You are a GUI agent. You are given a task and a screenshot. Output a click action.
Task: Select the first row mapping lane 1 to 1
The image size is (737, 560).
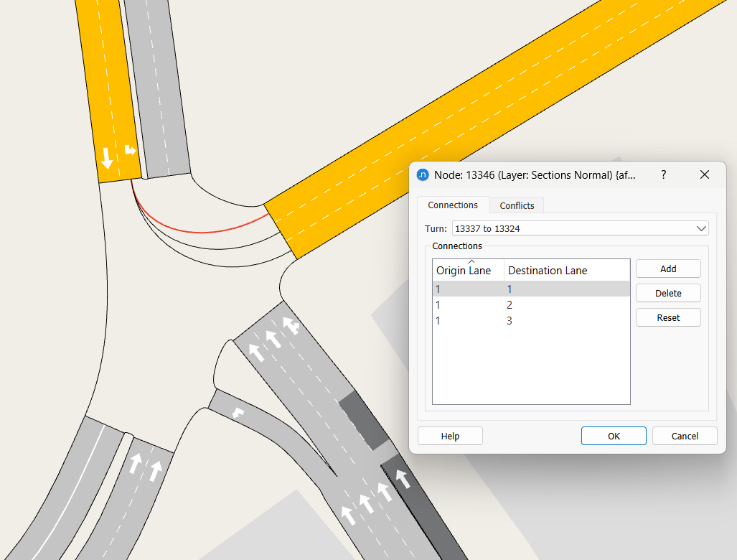[531, 289]
